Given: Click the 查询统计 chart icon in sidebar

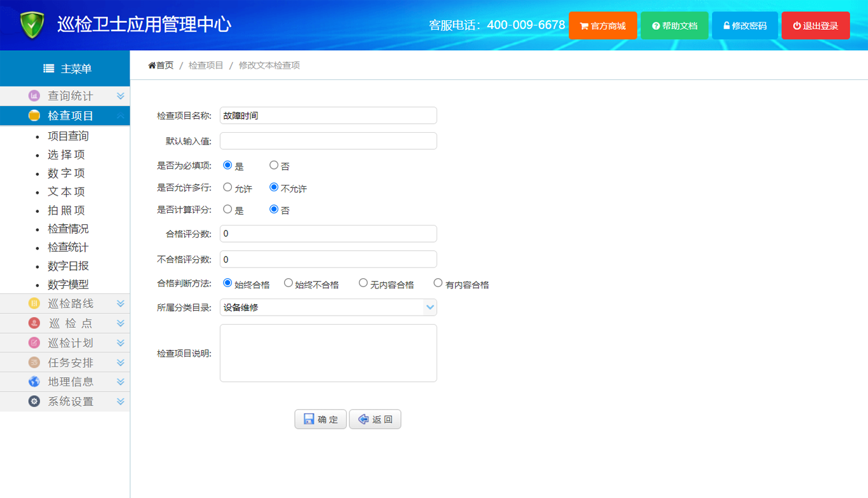Looking at the screenshot, I should coord(34,96).
